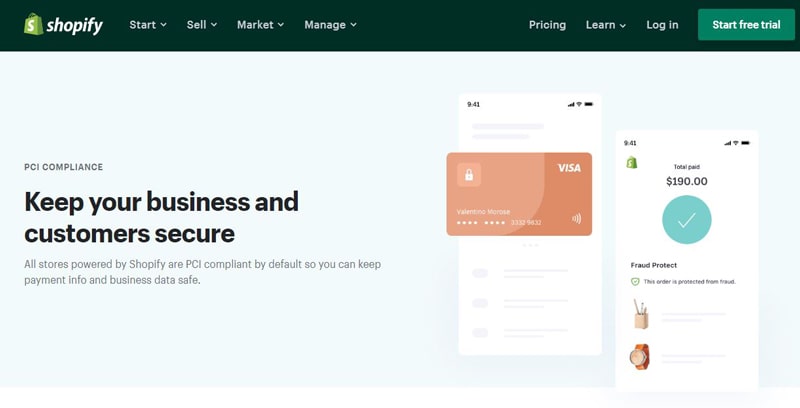Click the green shield fraud protection icon
This screenshot has width=800, height=408.
pos(635,282)
